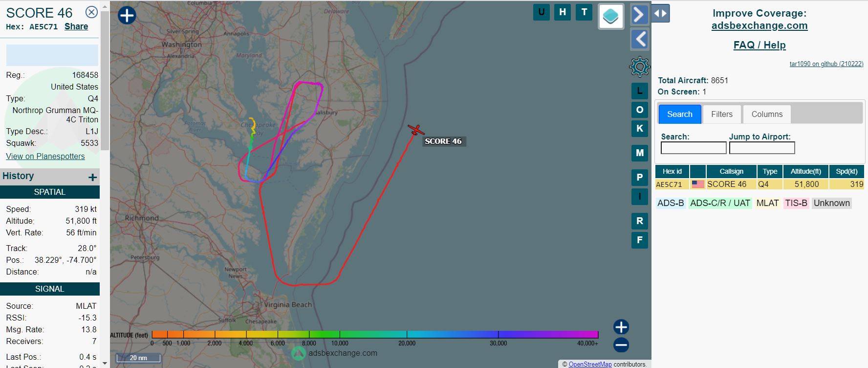Switch to the Filters tab

point(721,114)
